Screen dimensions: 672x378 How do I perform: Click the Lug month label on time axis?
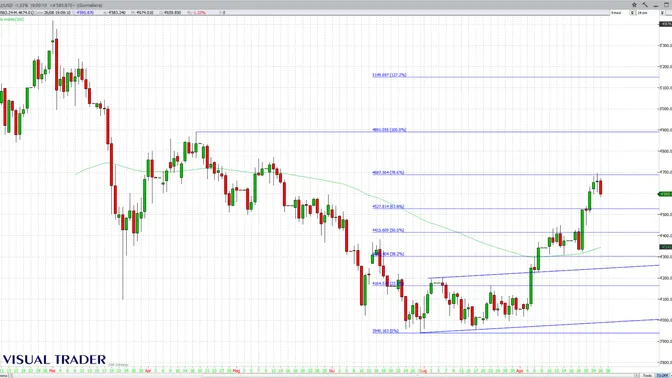[x=424, y=370]
